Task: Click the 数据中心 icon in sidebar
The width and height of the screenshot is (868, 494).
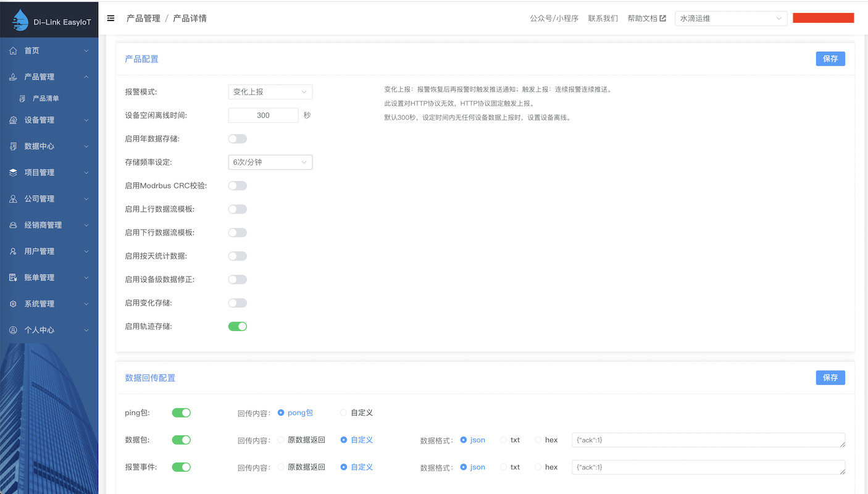Action: 14,146
